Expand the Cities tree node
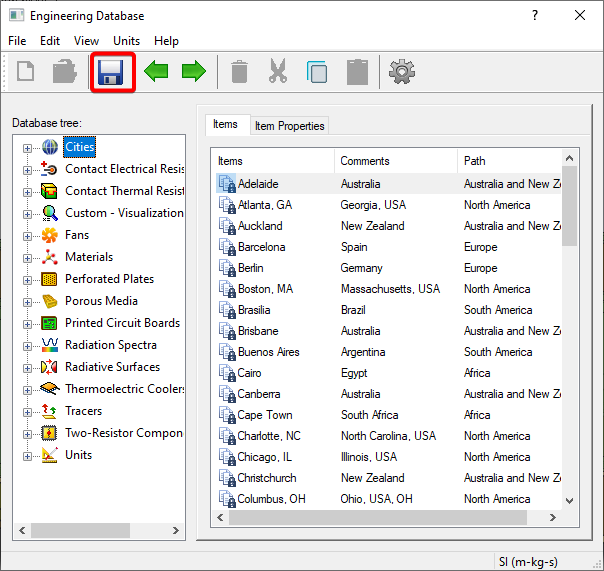Screen dimensions: 604x571 point(28,148)
